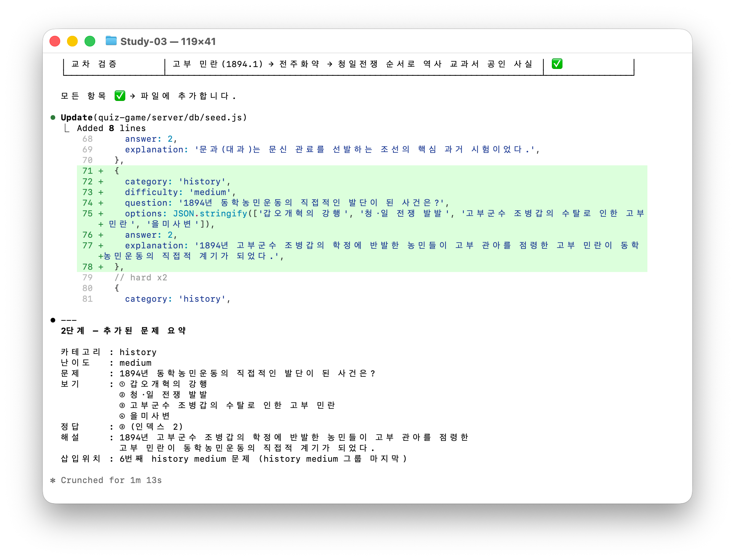
Task: Click the 'Added 8 lines' result line
Action: (x=111, y=128)
